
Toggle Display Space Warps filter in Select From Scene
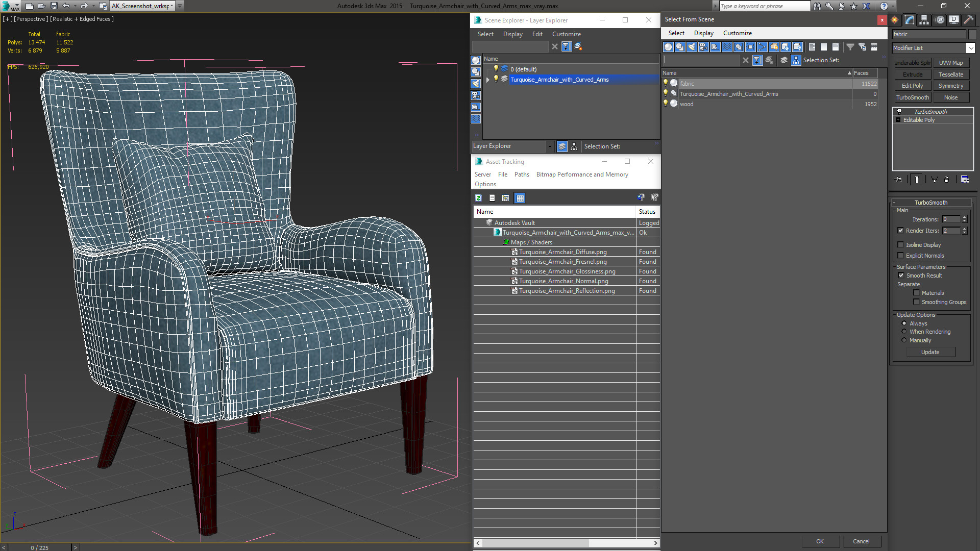coord(727,47)
